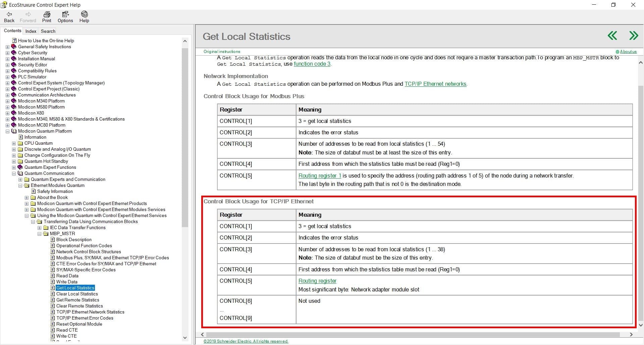
Task: Go to next topic with green double-right arrow
Action: pyautogui.click(x=634, y=36)
